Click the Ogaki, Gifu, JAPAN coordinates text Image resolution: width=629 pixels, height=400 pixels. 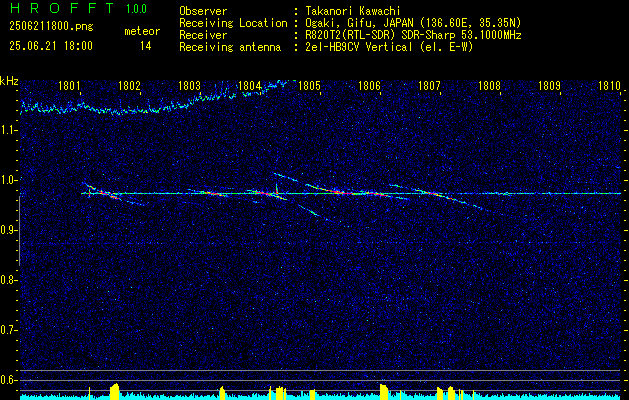(413, 23)
